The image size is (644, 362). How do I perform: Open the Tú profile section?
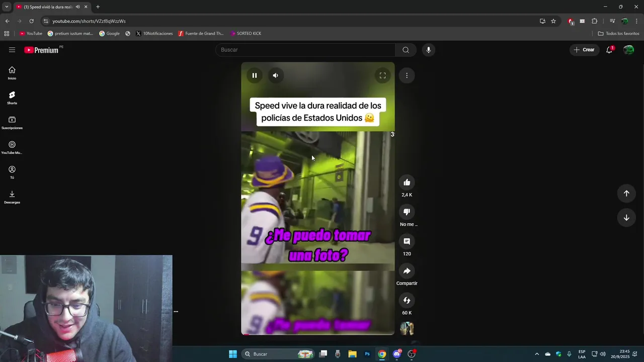(12, 172)
